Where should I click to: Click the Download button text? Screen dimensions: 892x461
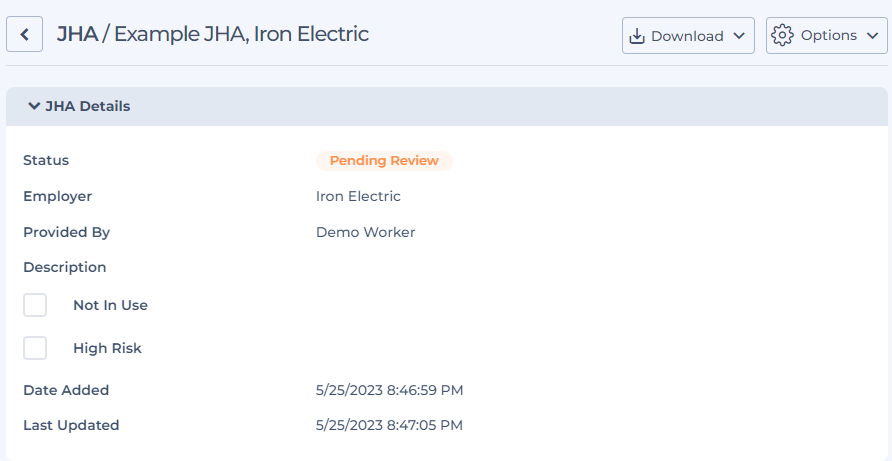tap(687, 36)
